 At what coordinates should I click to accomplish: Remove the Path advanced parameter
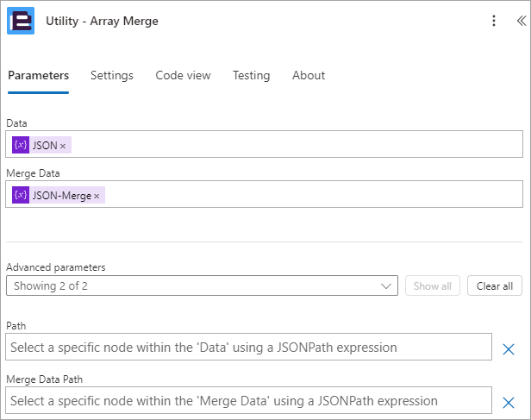pyautogui.click(x=509, y=349)
